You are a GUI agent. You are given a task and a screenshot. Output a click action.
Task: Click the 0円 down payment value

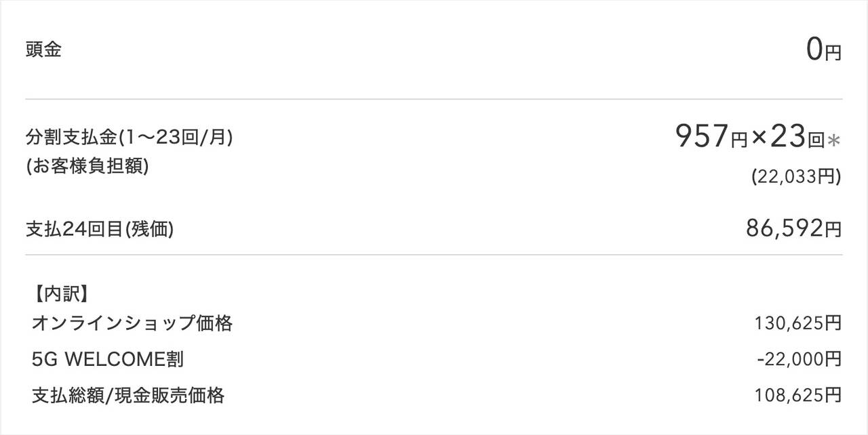coord(823,49)
